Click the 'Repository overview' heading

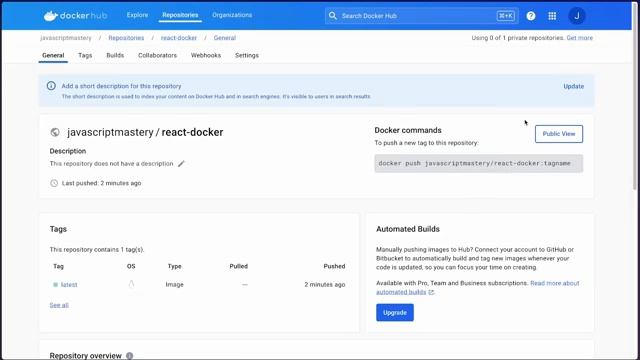[x=85, y=356]
